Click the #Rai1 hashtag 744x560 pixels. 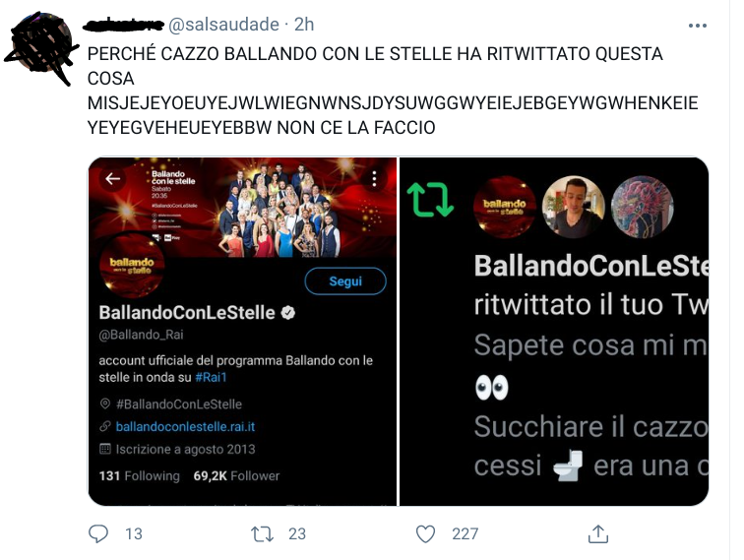[212, 377]
